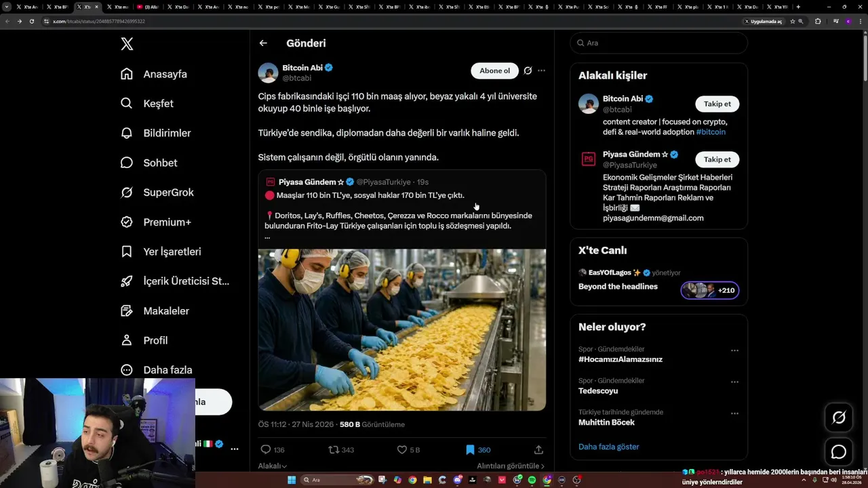Go to Anasayfa in the sidebar
868x488 pixels.
[154, 74]
